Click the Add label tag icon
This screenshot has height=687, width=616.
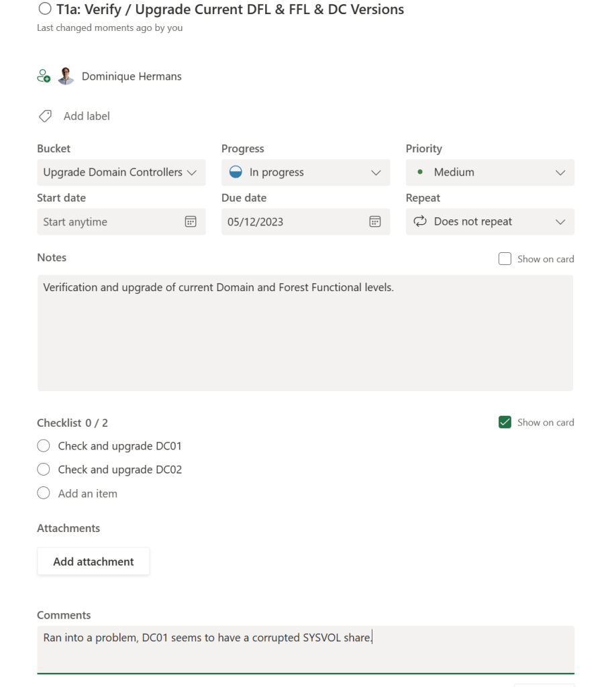click(44, 115)
